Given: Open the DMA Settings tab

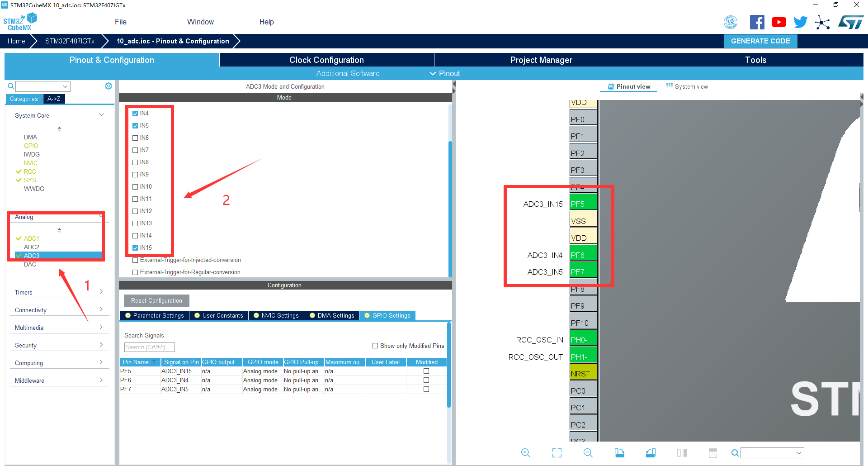Looking at the screenshot, I should 332,315.
